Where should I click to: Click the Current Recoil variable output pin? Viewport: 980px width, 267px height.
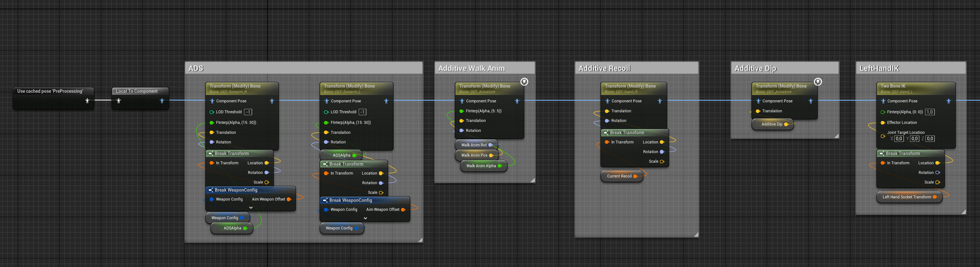(635, 176)
